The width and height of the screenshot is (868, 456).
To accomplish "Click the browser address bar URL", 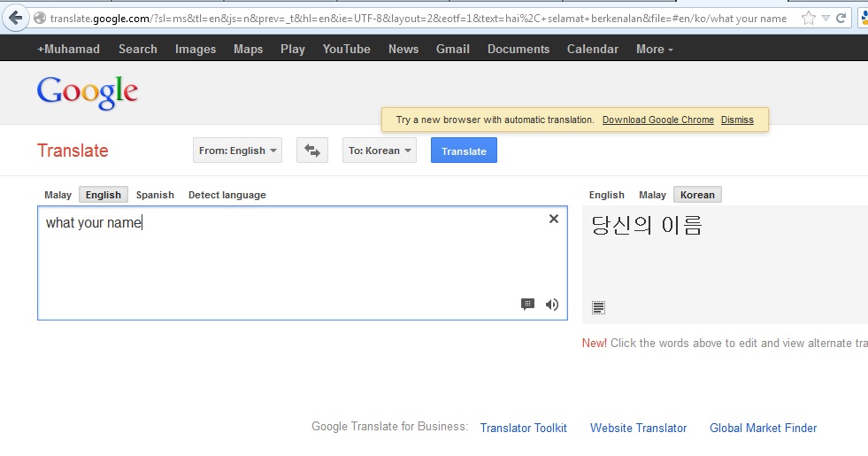I will 418,19.
